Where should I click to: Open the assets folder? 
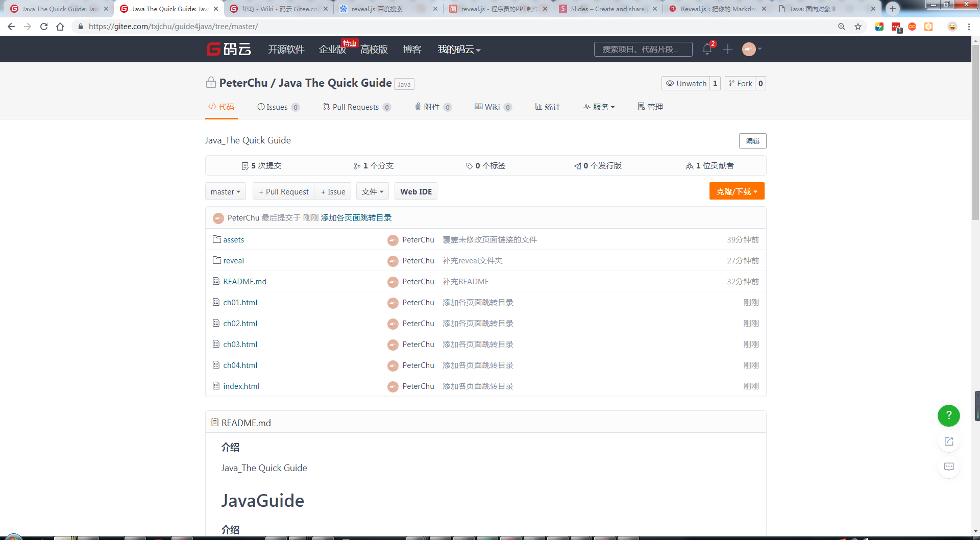click(x=233, y=239)
